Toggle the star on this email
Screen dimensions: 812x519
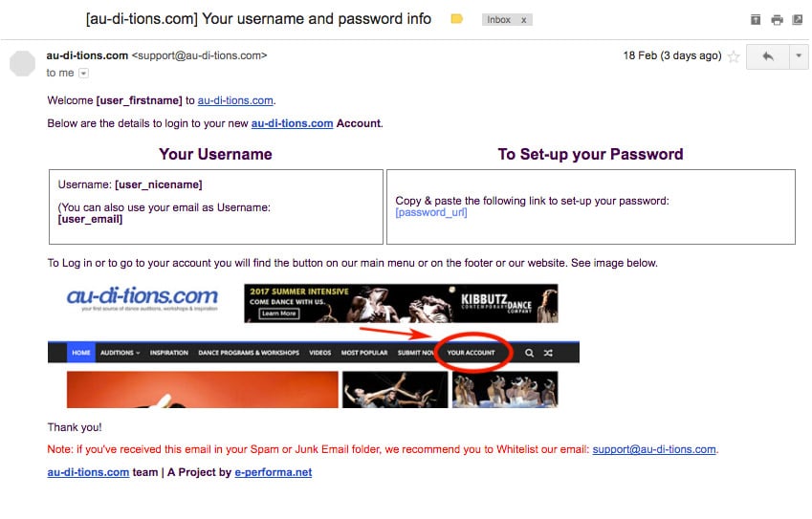734,55
